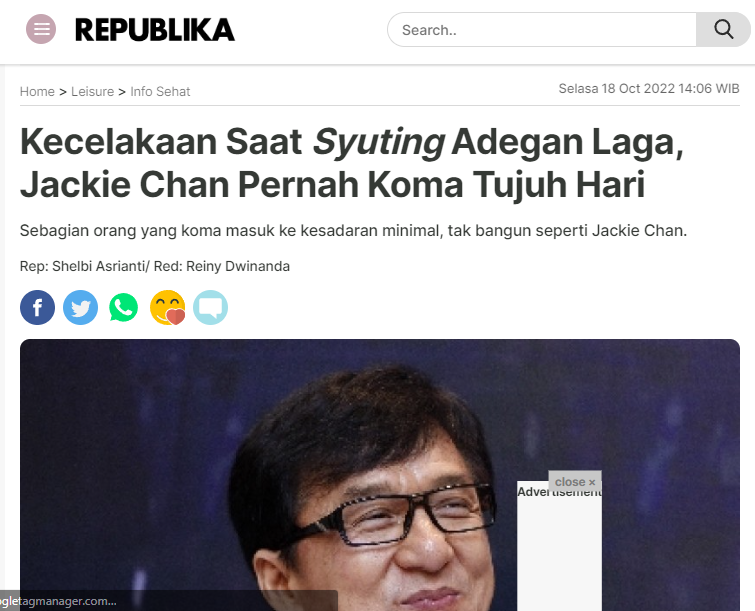The width and height of the screenshot is (755, 611).
Task: Share article on Facebook
Action: point(38,308)
